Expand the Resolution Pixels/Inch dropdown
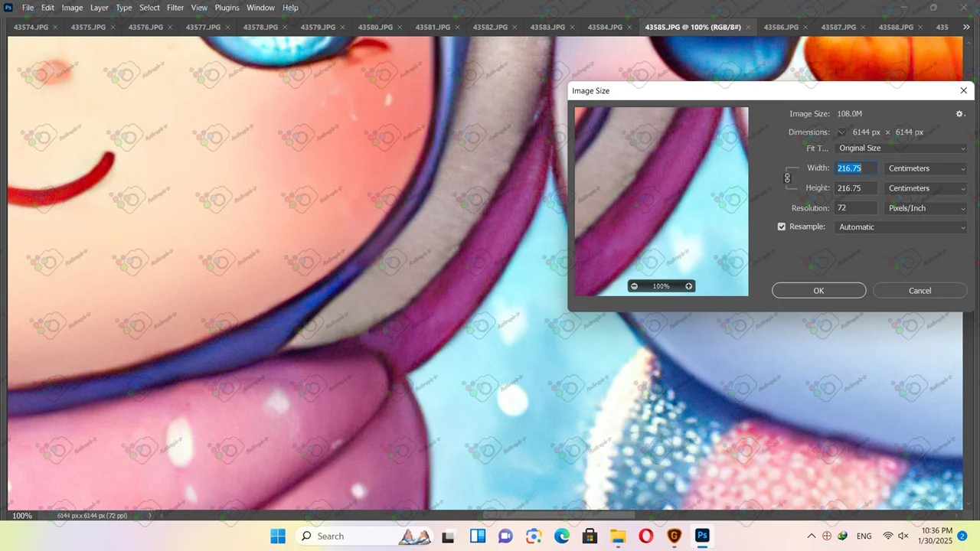 coord(926,208)
